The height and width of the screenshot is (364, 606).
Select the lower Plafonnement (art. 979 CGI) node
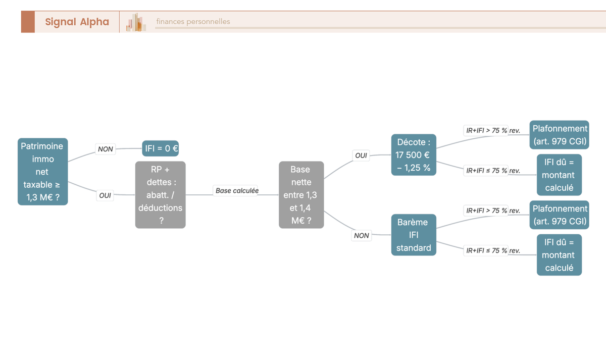[x=560, y=215]
